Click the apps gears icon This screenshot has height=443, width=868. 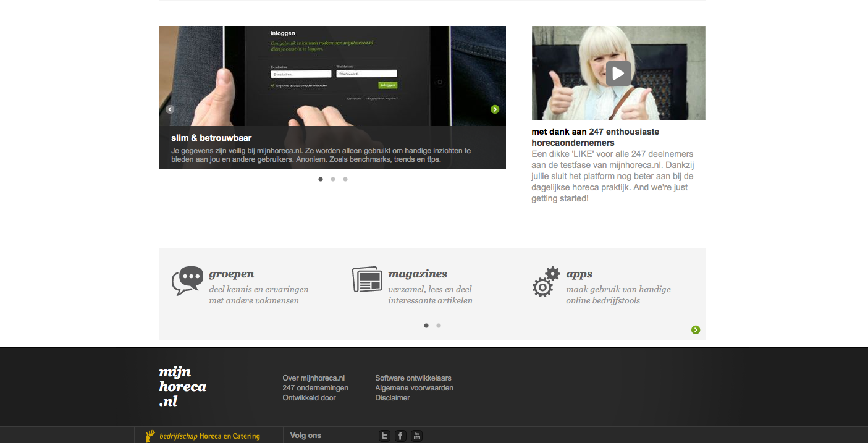pyautogui.click(x=546, y=282)
